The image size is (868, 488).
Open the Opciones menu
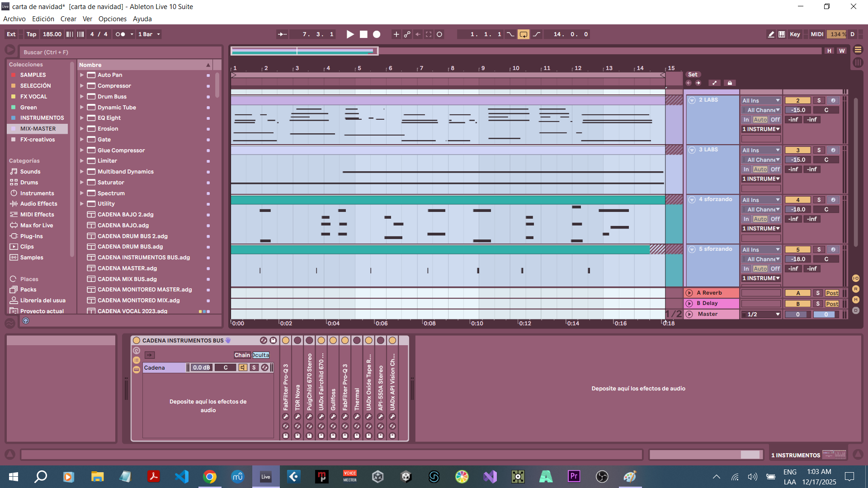(x=112, y=19)
